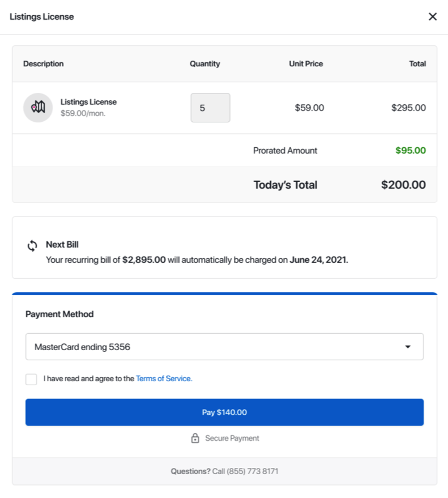This screenshot has height=498, width=448.
Task: Click the Questions? Call phone number text
Action: [x=224, y=471]
